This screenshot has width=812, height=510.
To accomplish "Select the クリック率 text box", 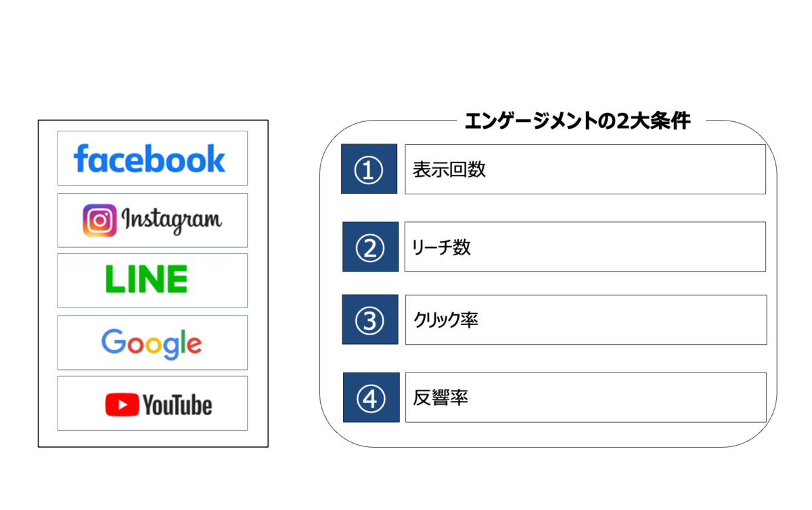I will pos(585,320).
